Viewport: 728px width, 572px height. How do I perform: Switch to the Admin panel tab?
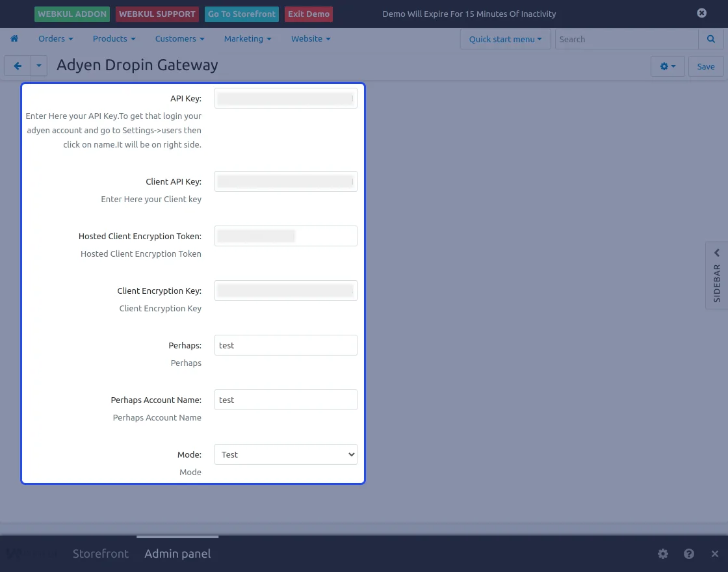177,553
